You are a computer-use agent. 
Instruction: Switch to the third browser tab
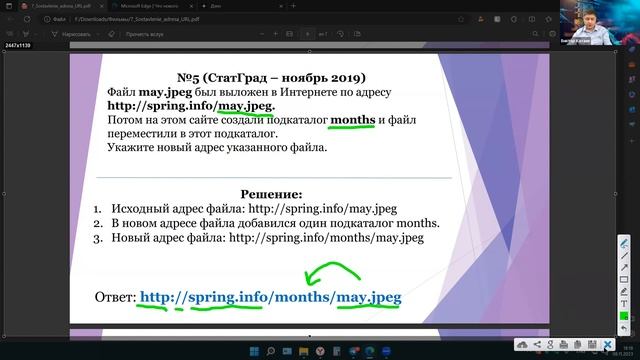click(x=241, y=6)
